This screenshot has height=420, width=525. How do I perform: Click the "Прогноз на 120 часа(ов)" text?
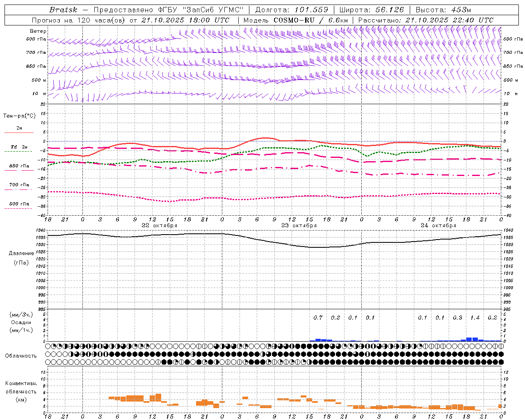click(79, 20)
